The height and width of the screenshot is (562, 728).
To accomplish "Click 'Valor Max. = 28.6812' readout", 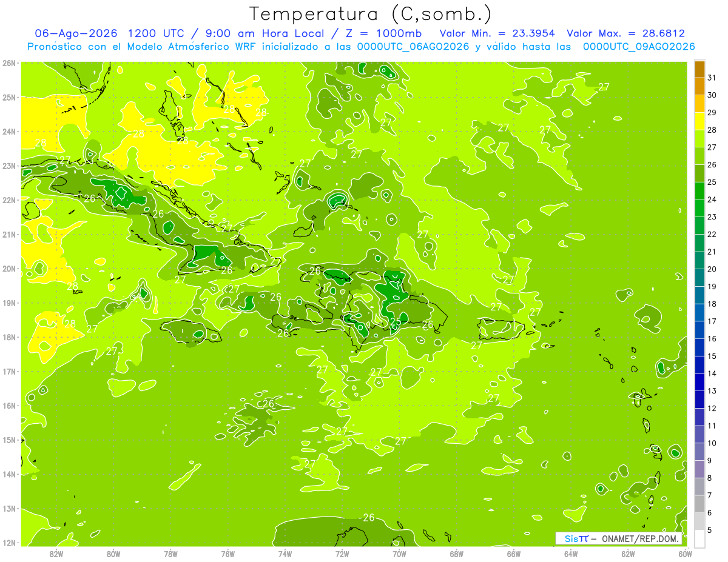I will point(625,33).
